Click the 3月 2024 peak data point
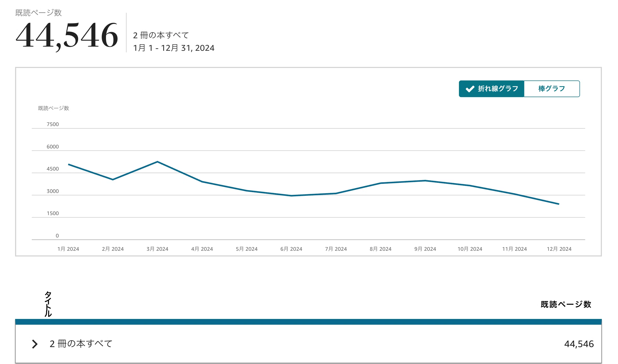618x364 pixels. (157, 162)
